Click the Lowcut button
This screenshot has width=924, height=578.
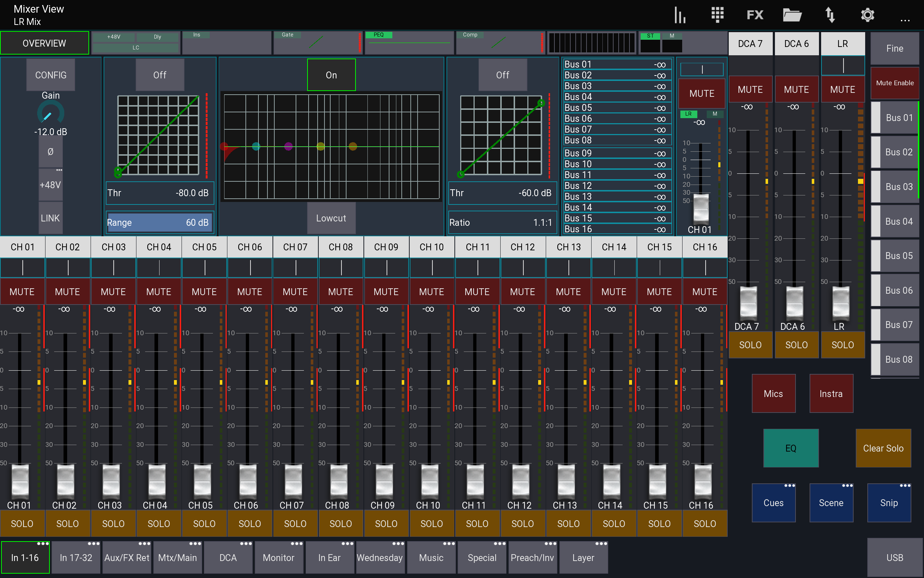(x=331, y=218)
